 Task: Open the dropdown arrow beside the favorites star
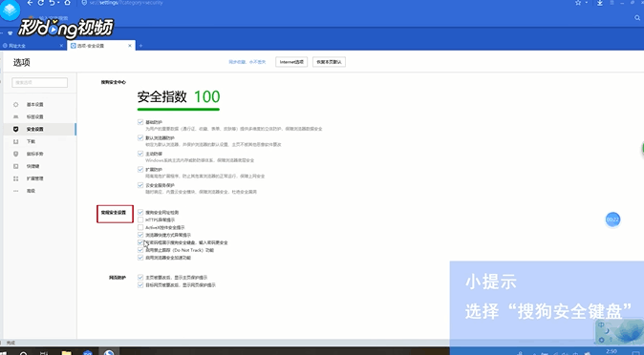pyautogui.click(x=586, y=3)
